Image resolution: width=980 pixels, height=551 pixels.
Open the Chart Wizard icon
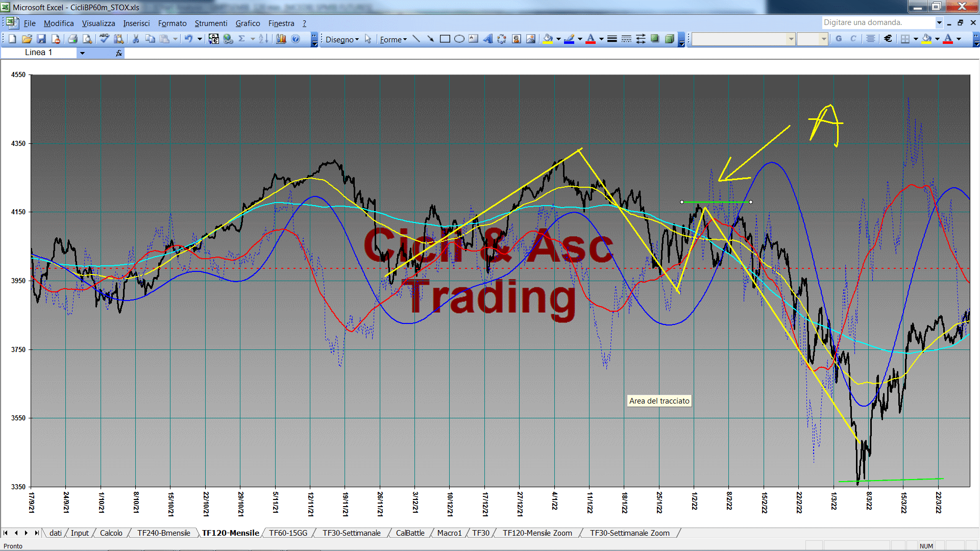click(x=281, y=39)
